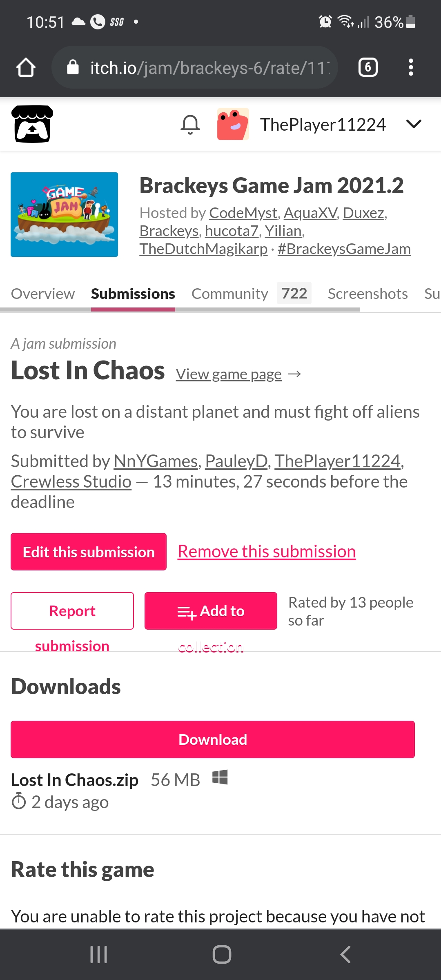Open the browser home page icon
Viewport: 441px width, 980px height.
(x=26, y=67)
